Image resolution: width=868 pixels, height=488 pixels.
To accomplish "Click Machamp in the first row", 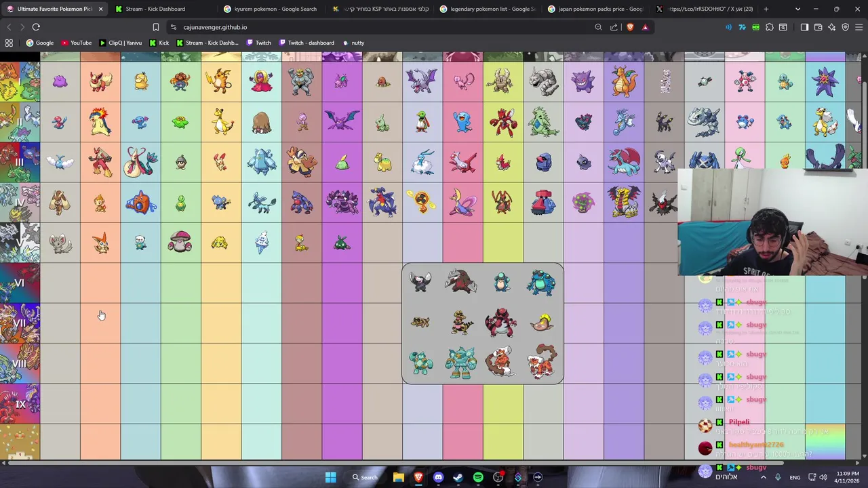I will 302,82.
